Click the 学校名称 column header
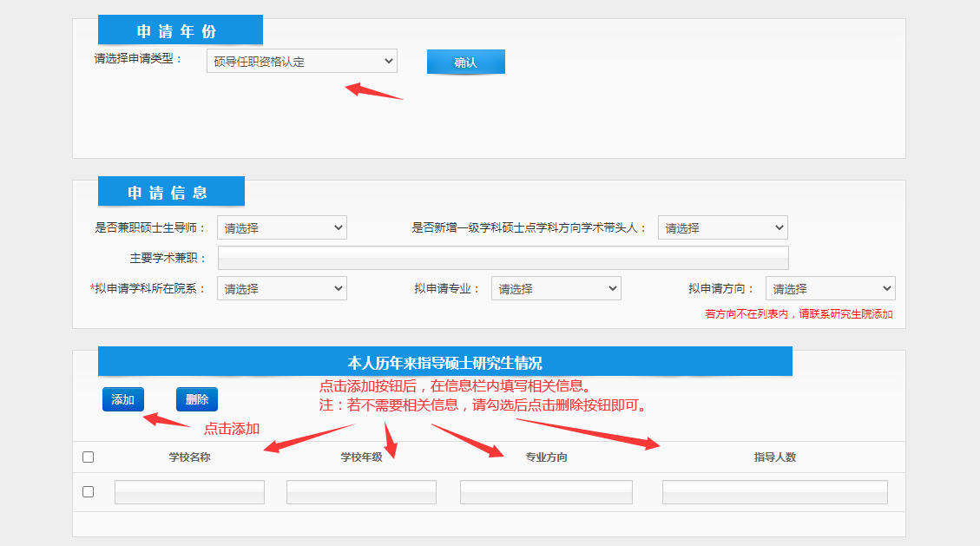The height and width of the screenshot is (546, 980). [x=189, y=457]
